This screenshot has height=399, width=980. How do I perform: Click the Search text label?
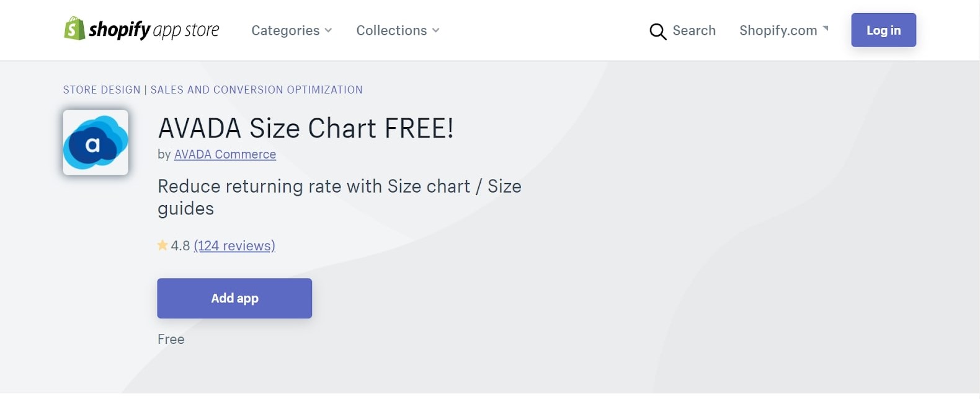click(693, 30)
